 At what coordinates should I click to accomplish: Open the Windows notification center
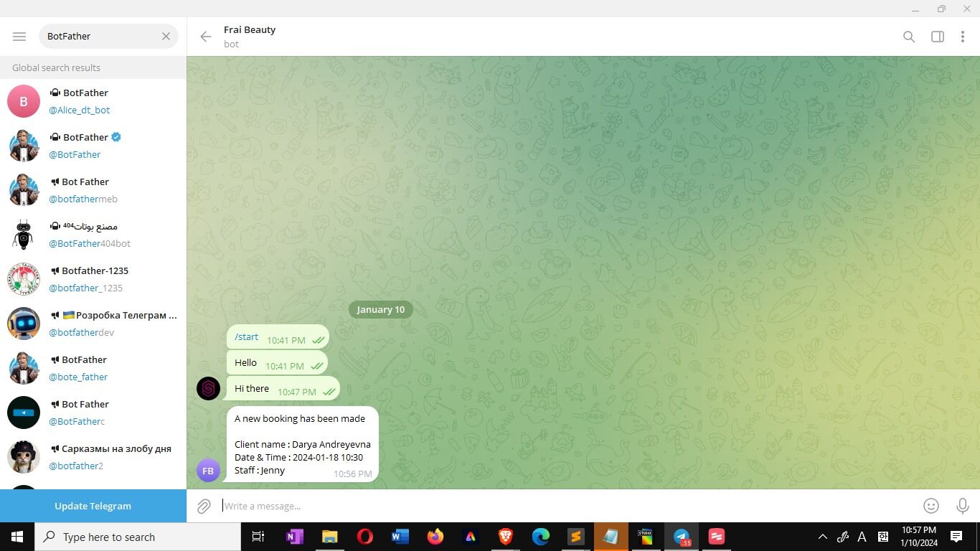956,537
